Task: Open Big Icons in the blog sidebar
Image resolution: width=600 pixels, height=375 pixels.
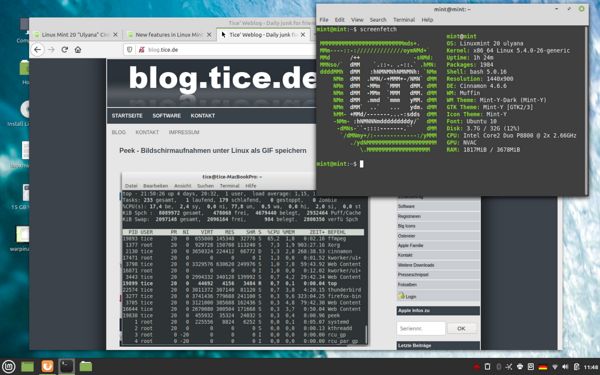Action: pos(438,226)
